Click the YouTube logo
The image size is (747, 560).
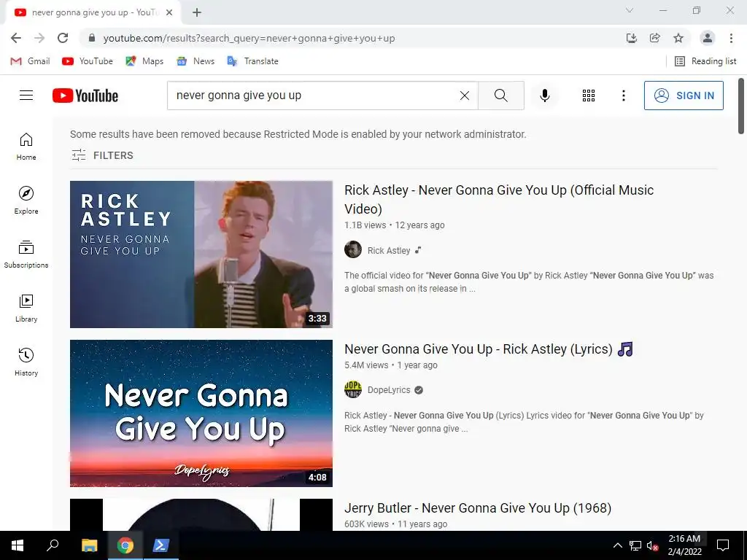(x=85, y=96)
